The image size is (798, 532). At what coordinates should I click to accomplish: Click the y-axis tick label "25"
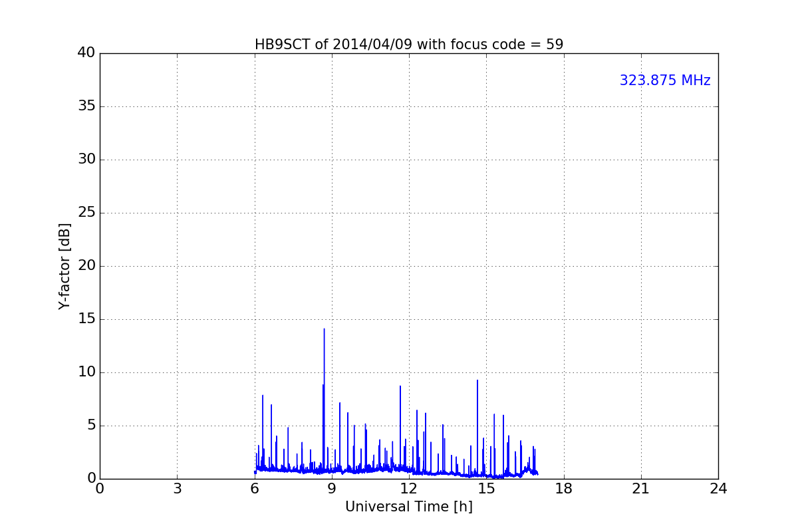[x=86, y=213]
